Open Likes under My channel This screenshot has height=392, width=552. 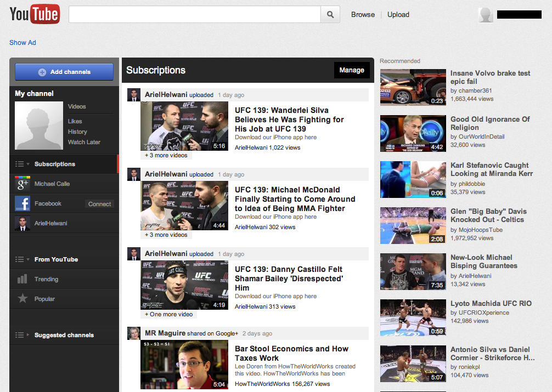75,121
